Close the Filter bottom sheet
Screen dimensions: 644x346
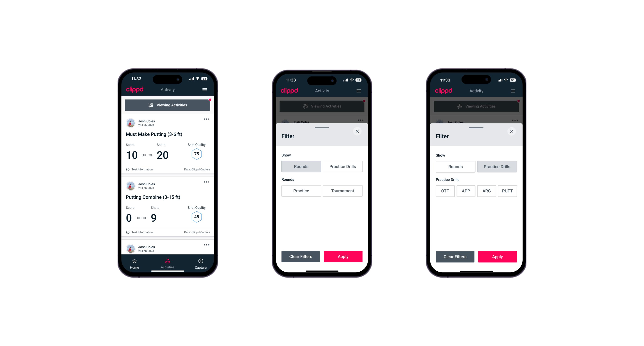(358, 131)
